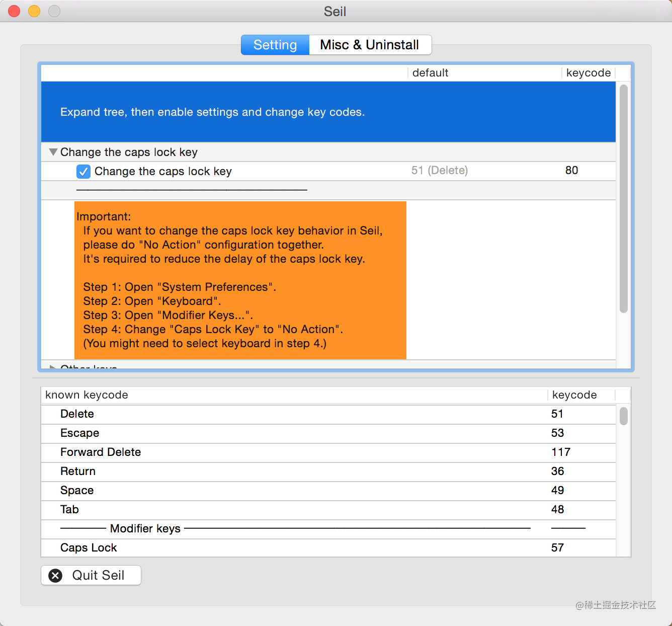
Task: Select the Tab keycode row
Action: tap(328, 510)
